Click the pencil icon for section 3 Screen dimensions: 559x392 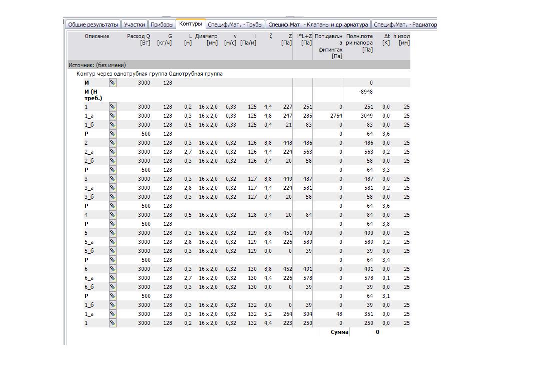click(113, 179)
